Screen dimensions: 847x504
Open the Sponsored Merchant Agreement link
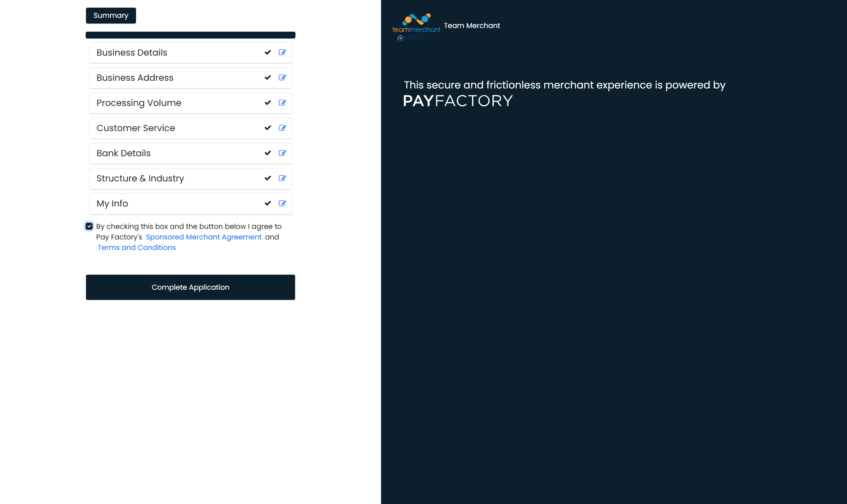(203, 237)
